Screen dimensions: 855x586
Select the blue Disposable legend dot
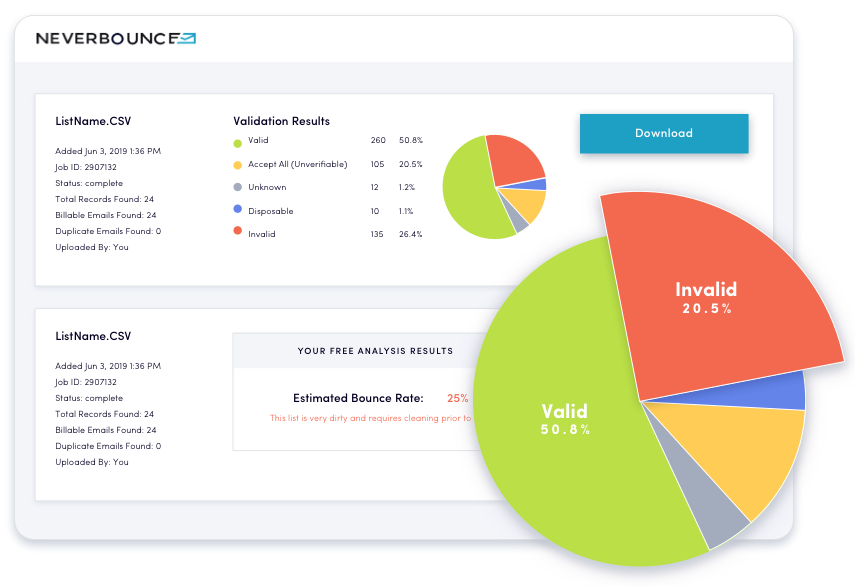tap(237, 209)
